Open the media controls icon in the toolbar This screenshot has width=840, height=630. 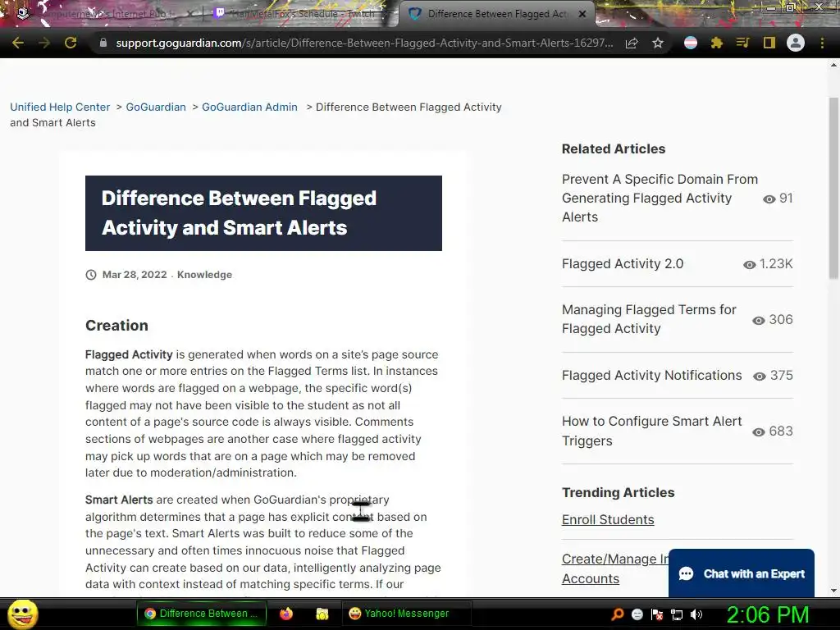(x=742, y=43)
